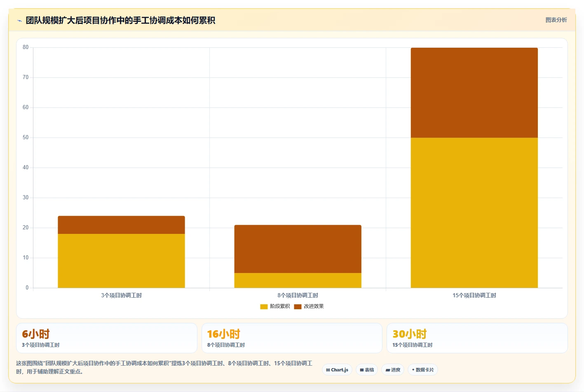Screen dimensions: 584x392
Task: Click the description paragraph starting 这张图围绕
Action: (x=164, y=367)
